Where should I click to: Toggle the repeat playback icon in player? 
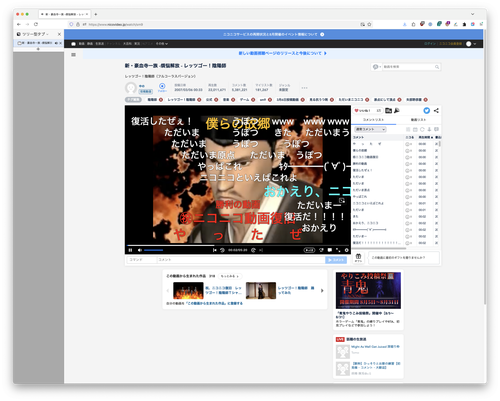[321, 250]
